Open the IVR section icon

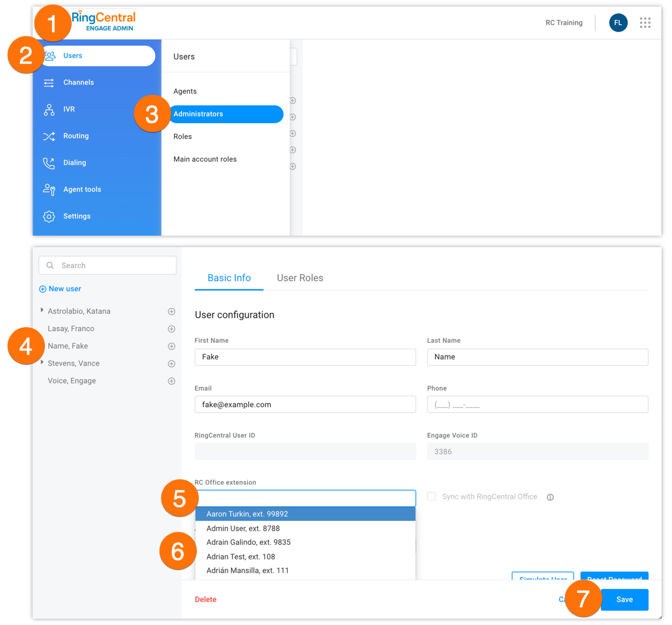pos(49,110)
